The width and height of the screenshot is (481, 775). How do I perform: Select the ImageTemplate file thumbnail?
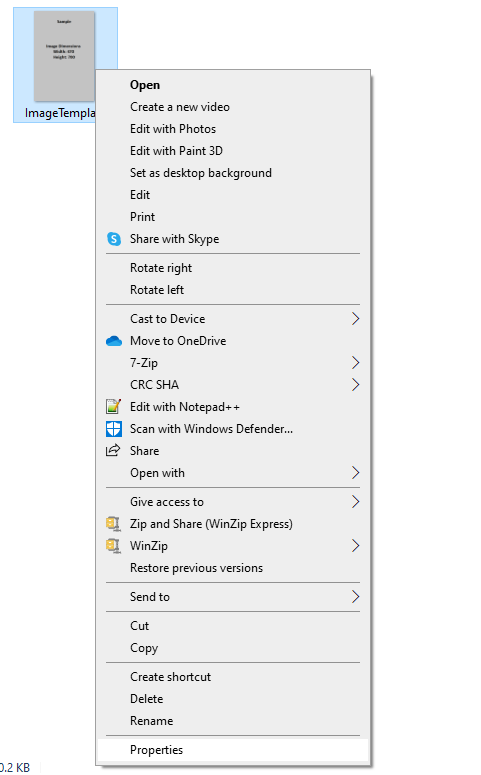pos(64,56)
